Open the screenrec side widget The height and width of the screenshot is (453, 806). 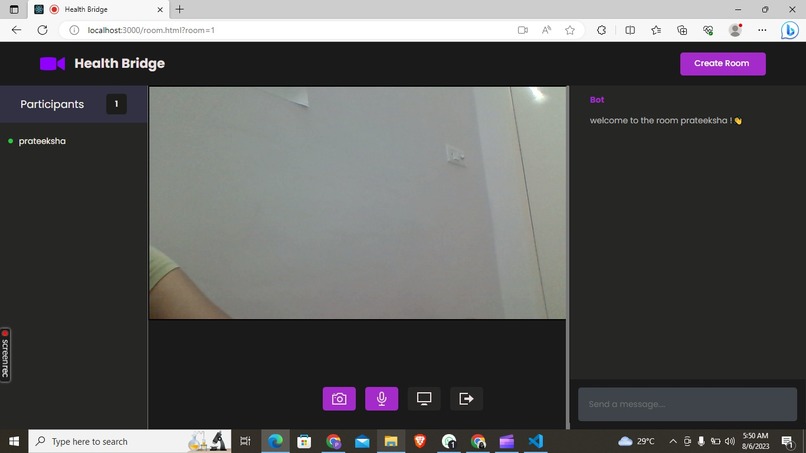(5, 355)
